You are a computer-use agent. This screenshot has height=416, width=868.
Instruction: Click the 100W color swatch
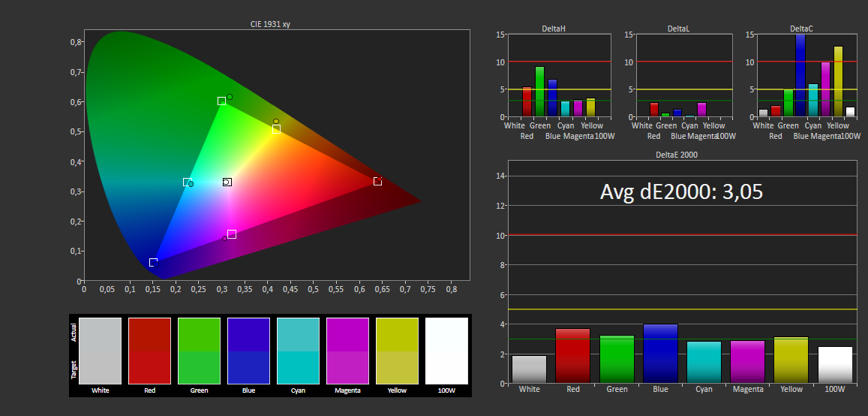[446, 351]
